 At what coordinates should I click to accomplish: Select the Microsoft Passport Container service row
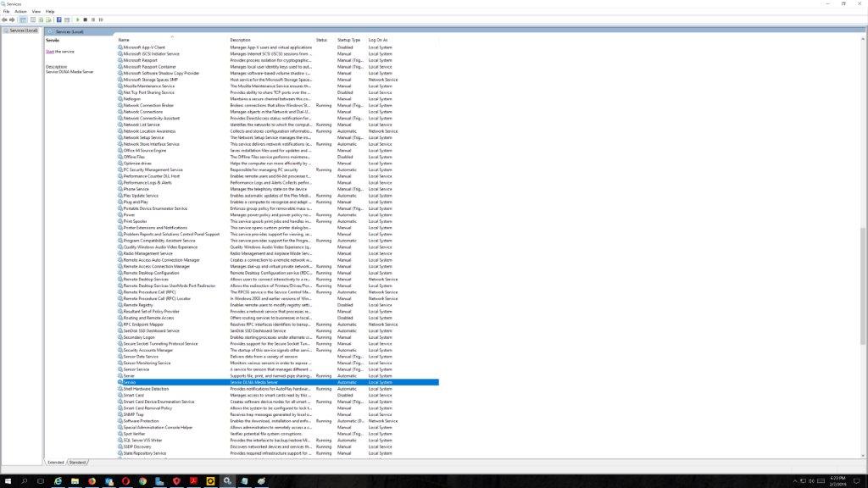click(x=278, y=67)
